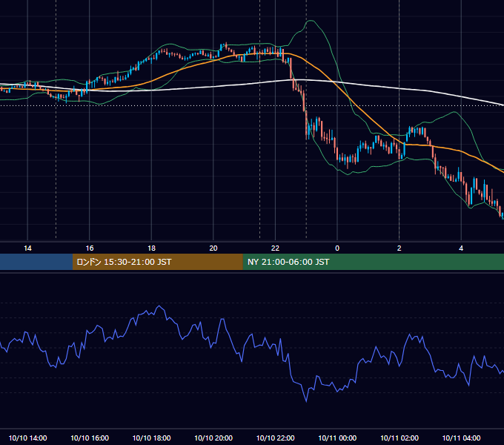Click the 16 hour axis label
Viewport: 504px width, 445px height.
click(x=90, y=248)
